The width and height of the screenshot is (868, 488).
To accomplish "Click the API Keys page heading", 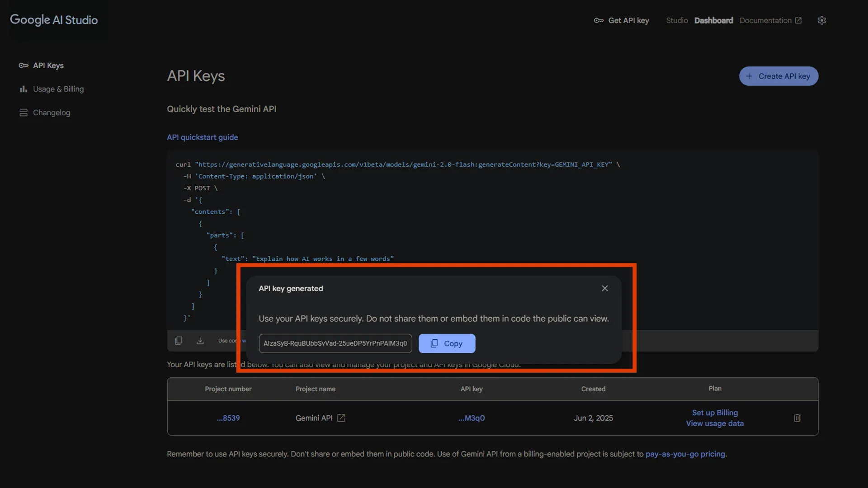I will (196, 76).
